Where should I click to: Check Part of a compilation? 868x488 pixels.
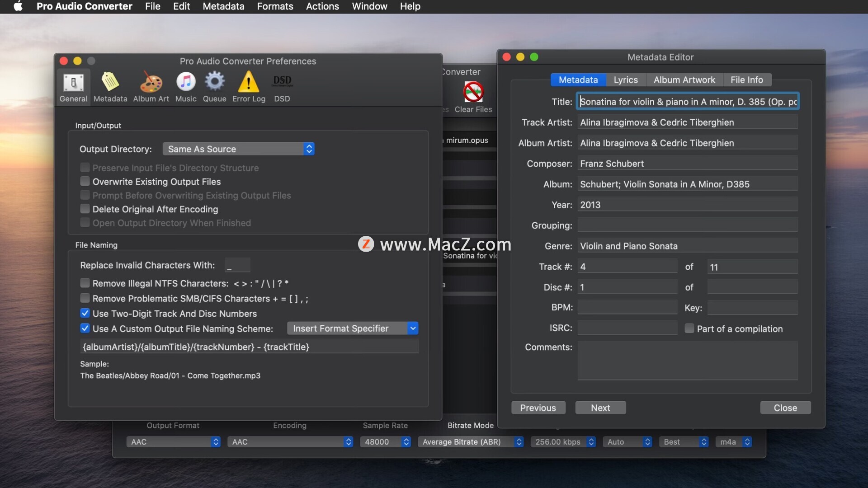[689, 328]
